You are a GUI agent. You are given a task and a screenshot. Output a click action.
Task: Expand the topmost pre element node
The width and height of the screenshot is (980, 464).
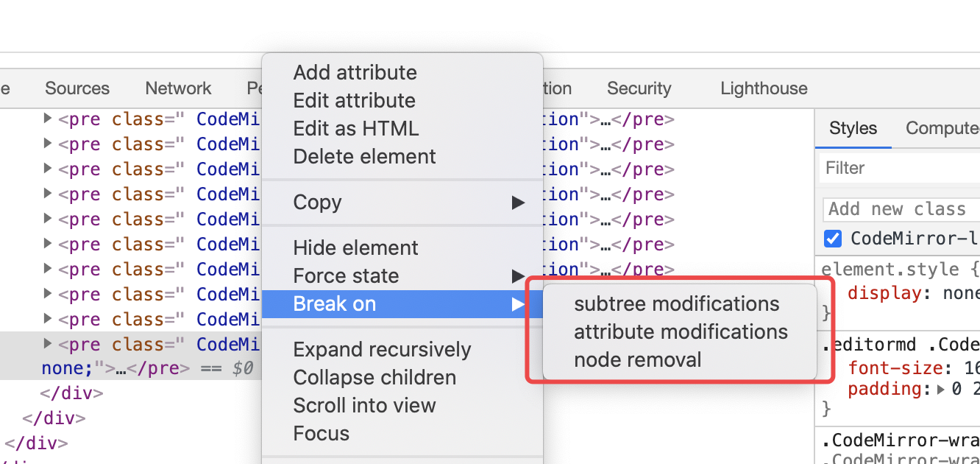(x=47, y=119)
